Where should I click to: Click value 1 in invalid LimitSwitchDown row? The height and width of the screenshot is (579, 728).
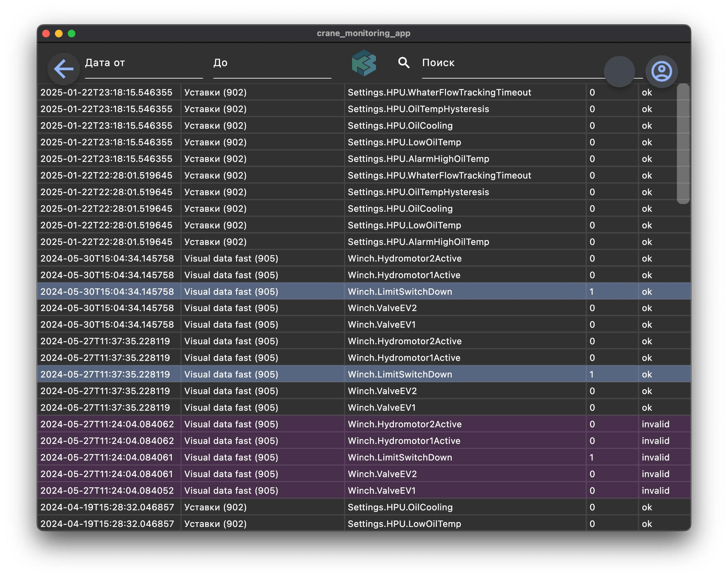click(x=592, y=457)
